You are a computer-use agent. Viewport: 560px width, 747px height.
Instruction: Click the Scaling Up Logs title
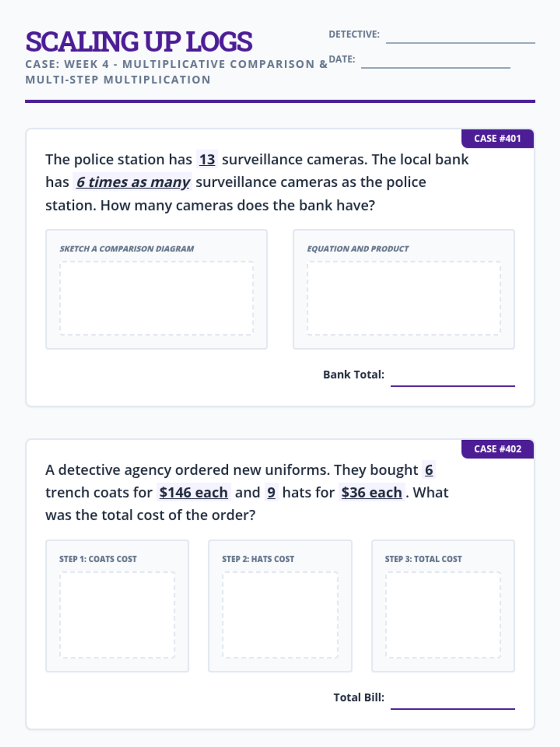click(x=139, y=42)
